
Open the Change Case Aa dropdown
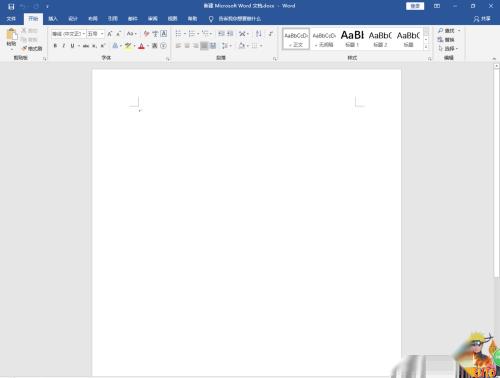[x=131, y=34]
